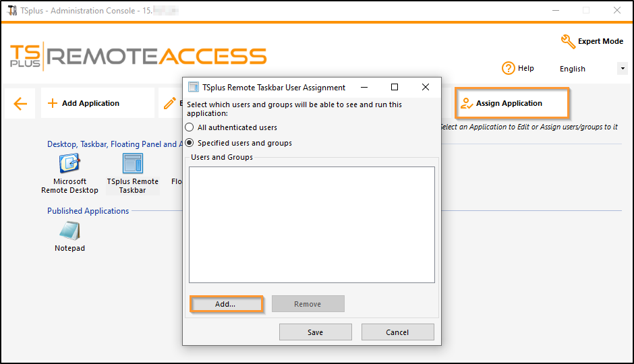This screenshot has height=364, width=634.
Task: Select the Notepad published application icon
Action: point(69,231)
